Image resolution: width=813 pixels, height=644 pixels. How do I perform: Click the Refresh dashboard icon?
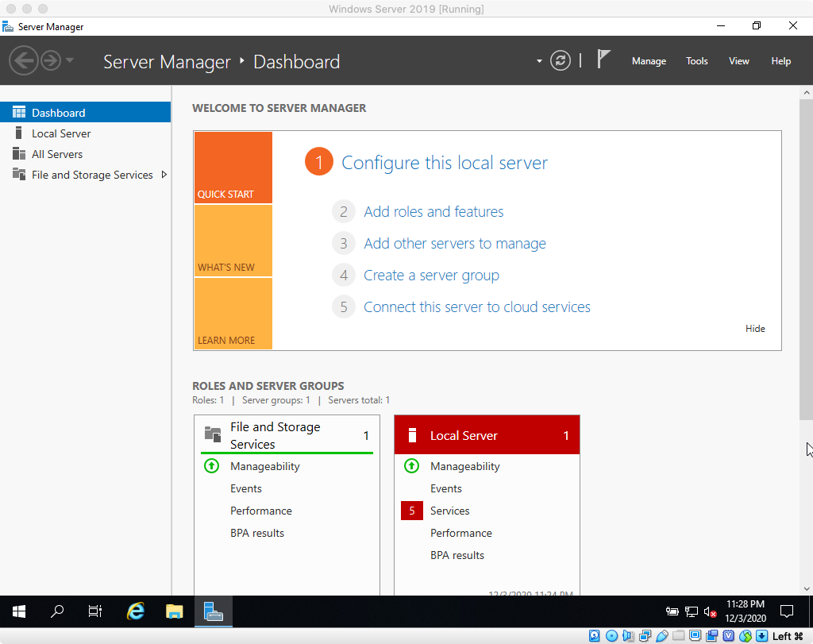tap(560, 60)
